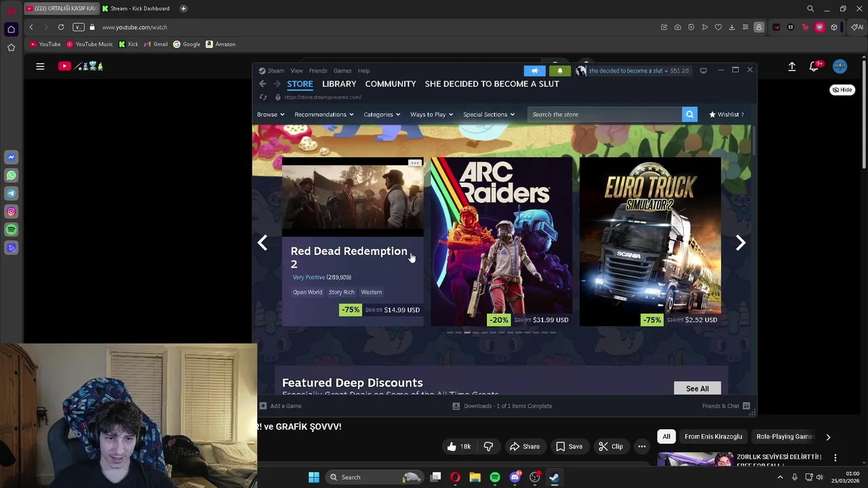Hide the overlay using Hide toggle
868x488 pixels.
coord(843,89)
